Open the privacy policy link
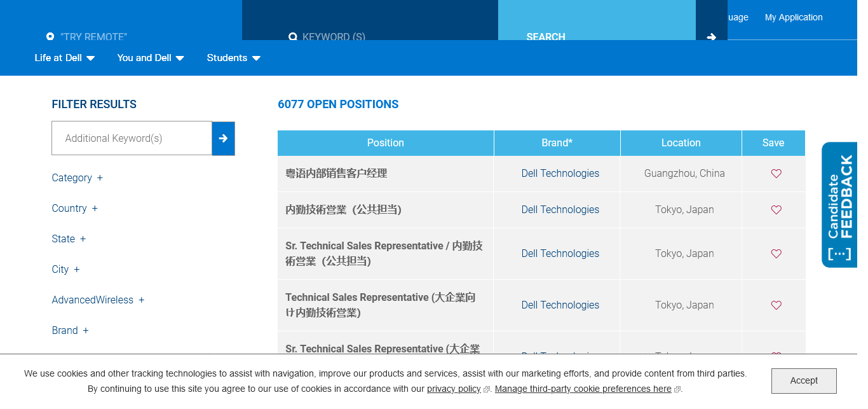Viewport: 868px width, 409px height. pos(454,389)
